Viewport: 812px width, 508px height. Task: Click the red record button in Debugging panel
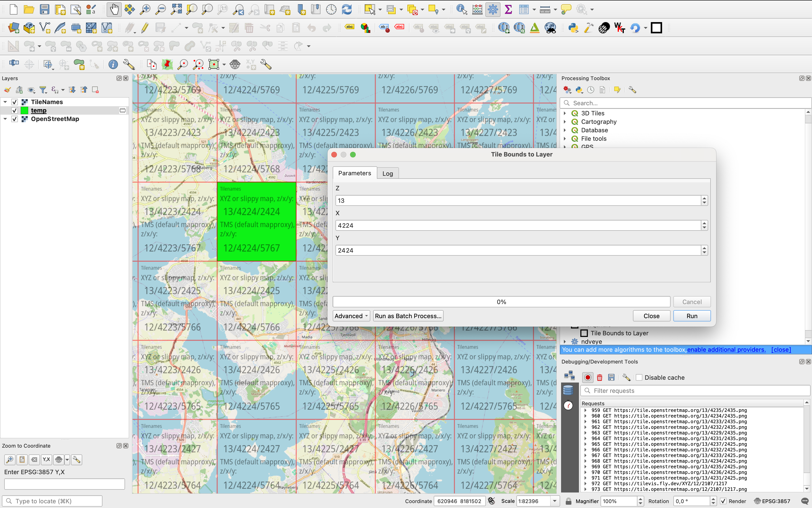click(588, 377)
